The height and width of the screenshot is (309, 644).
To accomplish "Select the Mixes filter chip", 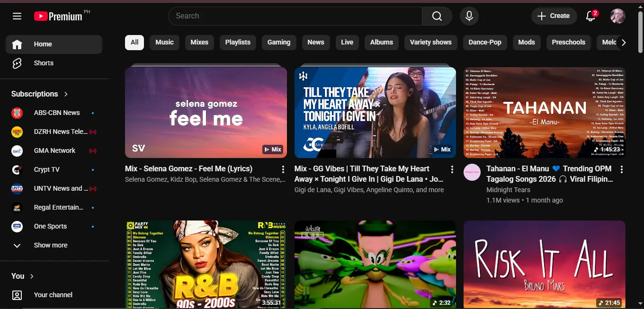I will pos(199,43).
